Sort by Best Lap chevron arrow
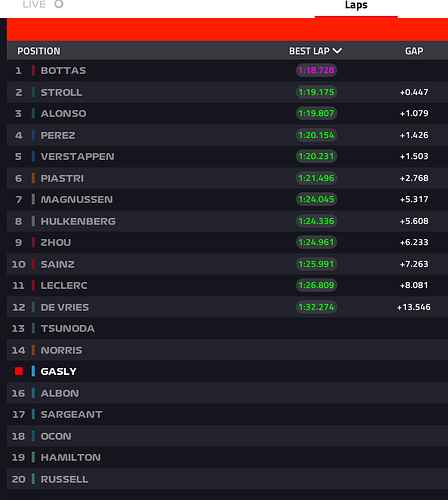This screenshot has height=500, width=448. pyautogui.click(x=337, y=51)
